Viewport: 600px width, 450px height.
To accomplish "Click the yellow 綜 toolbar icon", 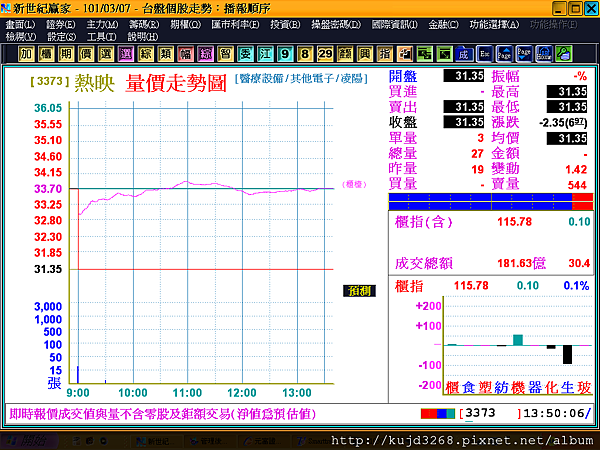I will point(145,54).
